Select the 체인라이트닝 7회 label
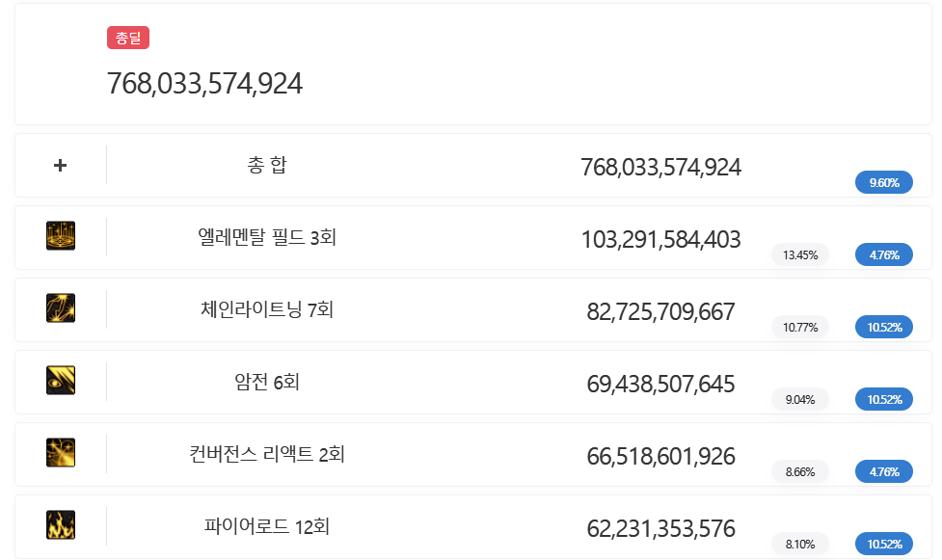942x560 pixels. click(267, 309)
